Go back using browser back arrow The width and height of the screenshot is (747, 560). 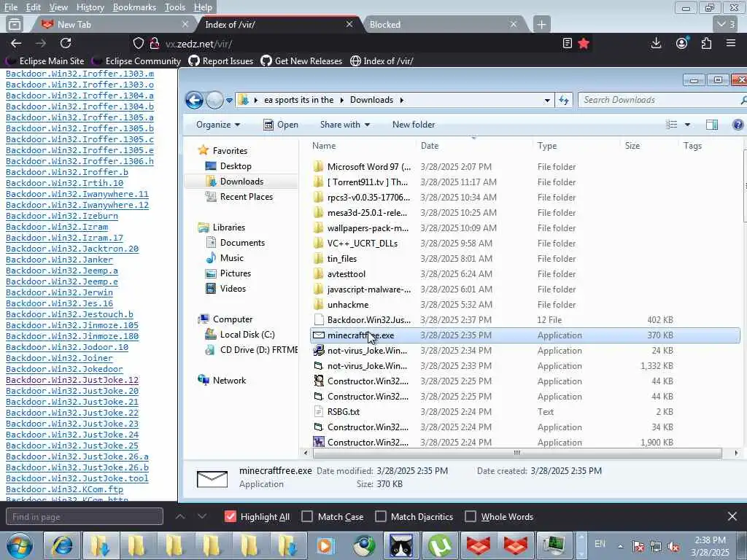click(x=16, y=43)
